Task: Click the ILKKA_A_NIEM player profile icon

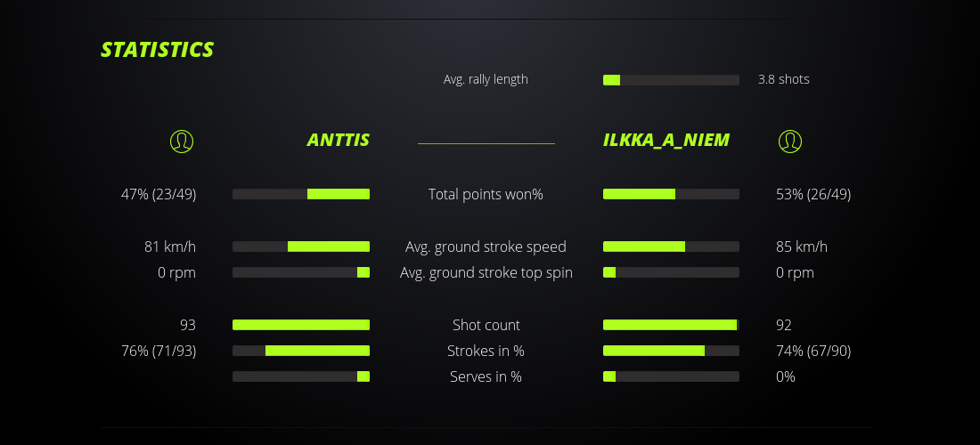Action: coord(790,141)
